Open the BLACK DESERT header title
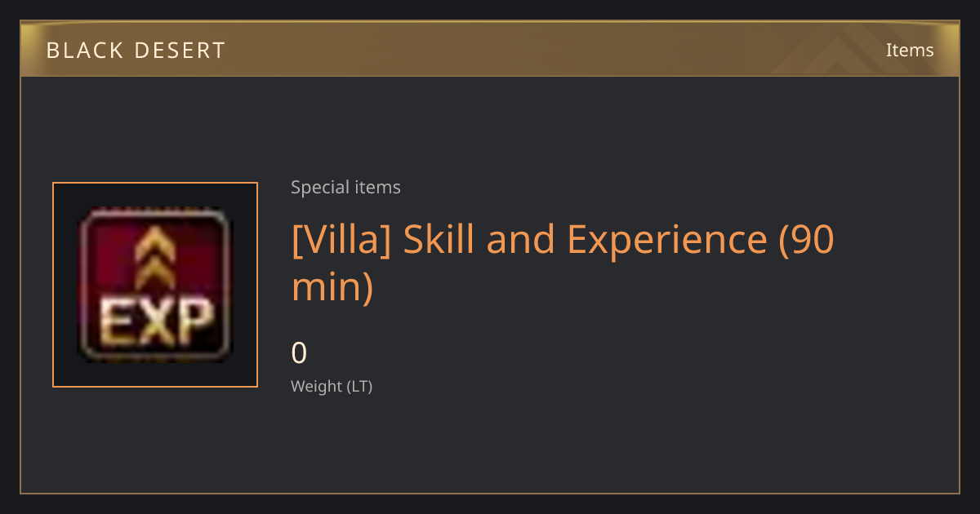980x514 pixels. 136,51
